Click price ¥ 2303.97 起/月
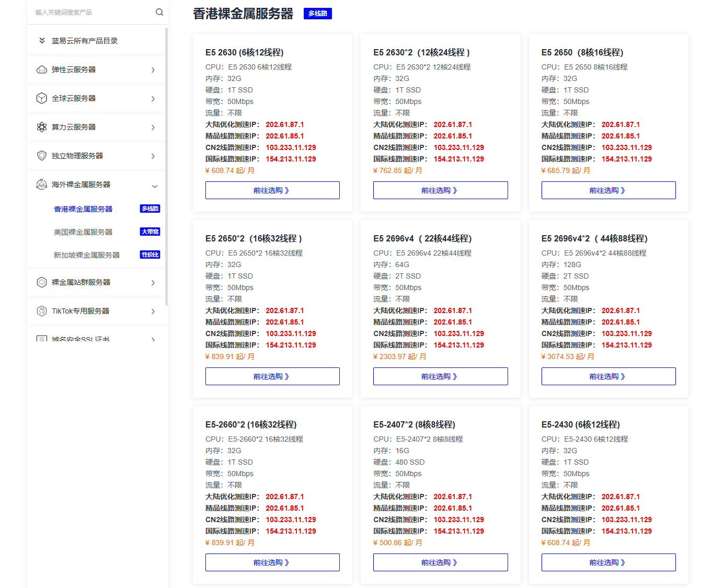713x588 pixels. tap(400, 356)
